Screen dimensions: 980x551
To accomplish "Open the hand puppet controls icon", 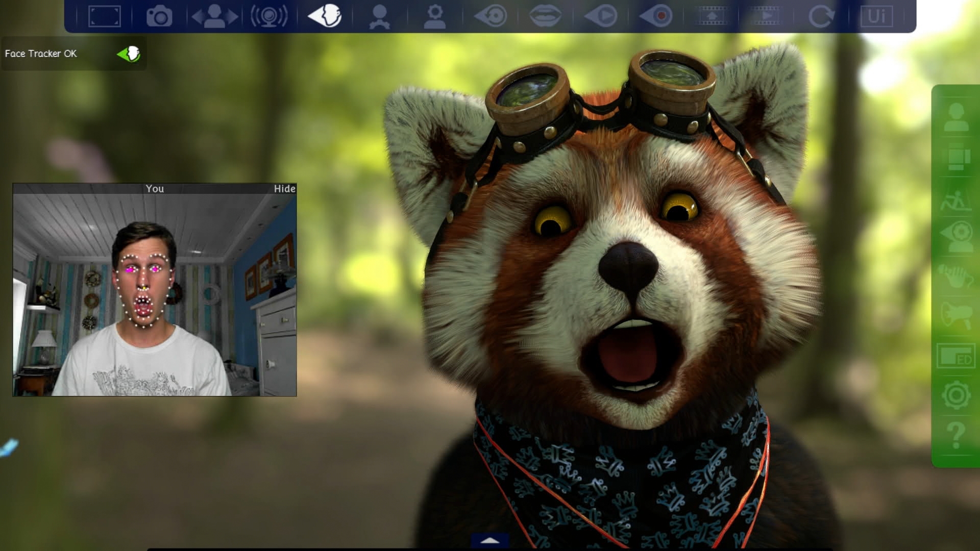I will pos(956,277).
